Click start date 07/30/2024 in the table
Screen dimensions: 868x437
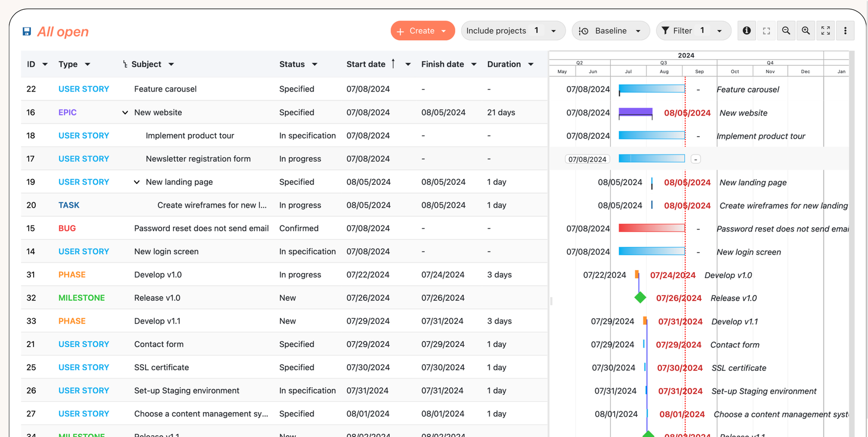point(368,368)
